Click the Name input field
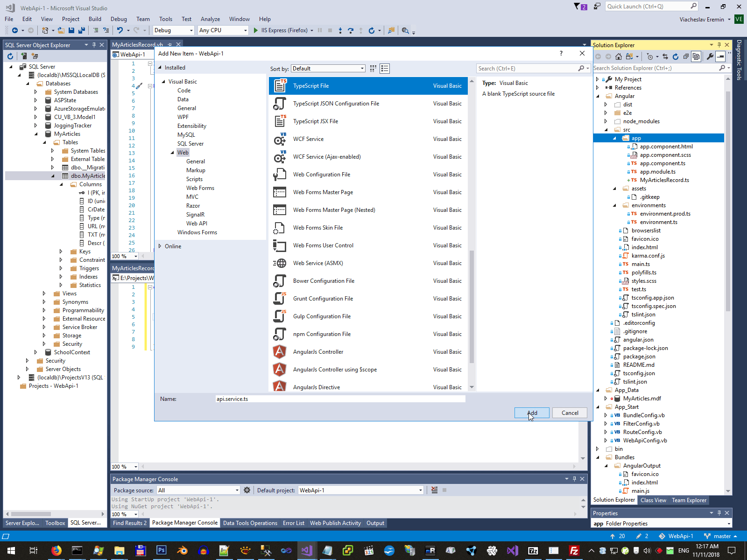The image size is (747, 560). pyautogui.click(x=340, y=399)
